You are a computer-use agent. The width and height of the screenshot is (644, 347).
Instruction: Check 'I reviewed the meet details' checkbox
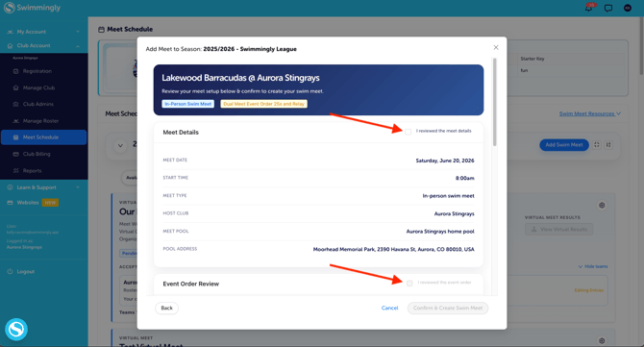click(x=408, y=132)
